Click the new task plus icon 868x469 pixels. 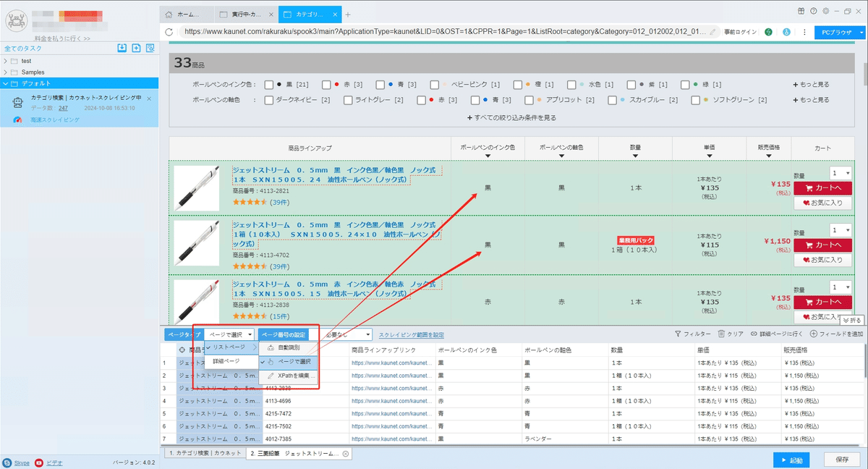pyautogui.click(x=136, y=48)
